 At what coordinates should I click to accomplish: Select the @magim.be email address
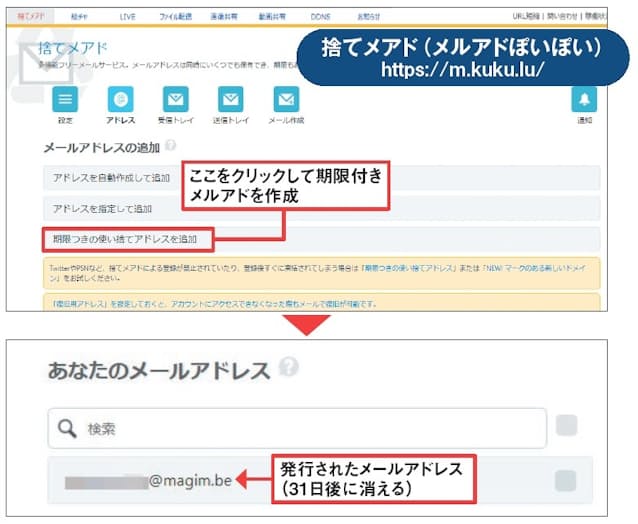(149, 481)
